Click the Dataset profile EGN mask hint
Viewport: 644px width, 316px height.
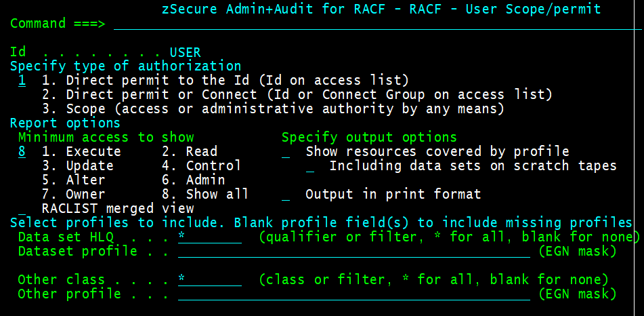tap(578, 251)
